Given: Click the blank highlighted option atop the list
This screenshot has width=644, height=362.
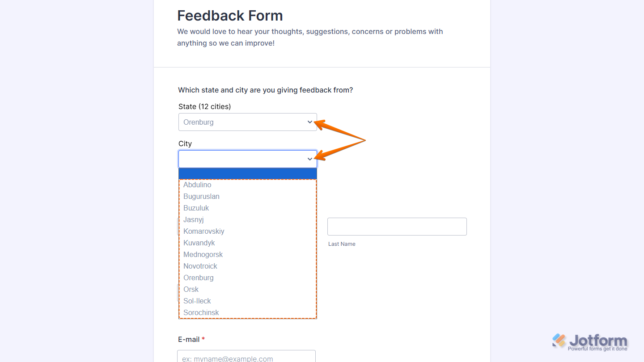Looking at the screenshot, I should [x=247, y=173].
